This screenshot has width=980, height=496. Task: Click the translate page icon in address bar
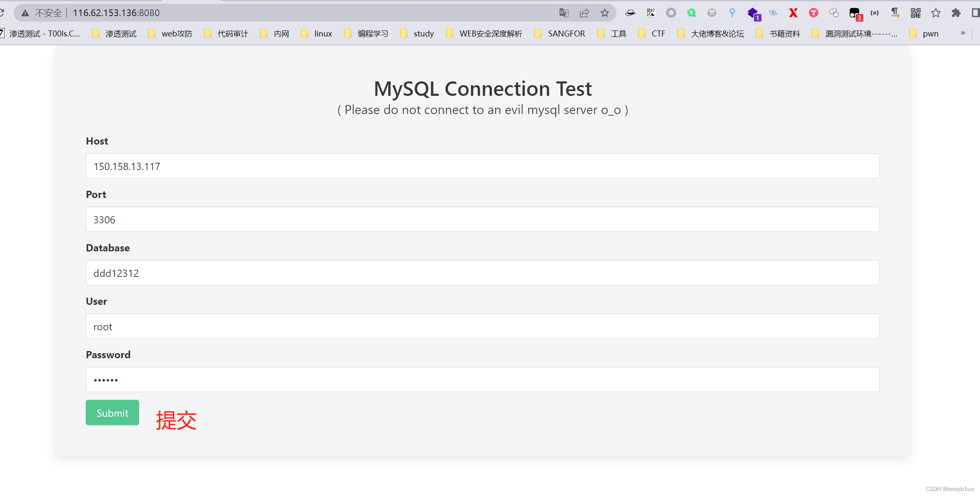563,13
